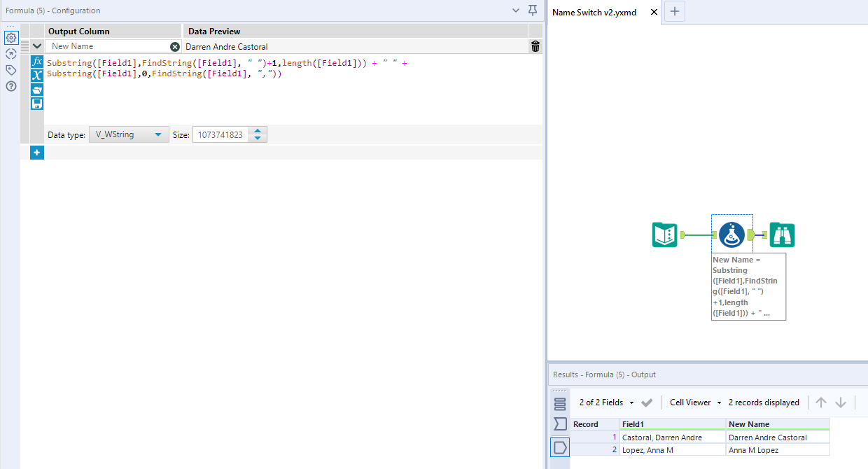
Task: Select the Input Data tool on the canvas
Action: (x=664, y=234)
